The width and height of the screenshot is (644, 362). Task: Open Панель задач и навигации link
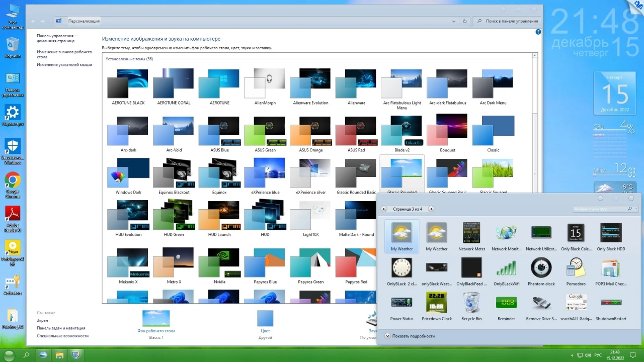pos(61,328)
